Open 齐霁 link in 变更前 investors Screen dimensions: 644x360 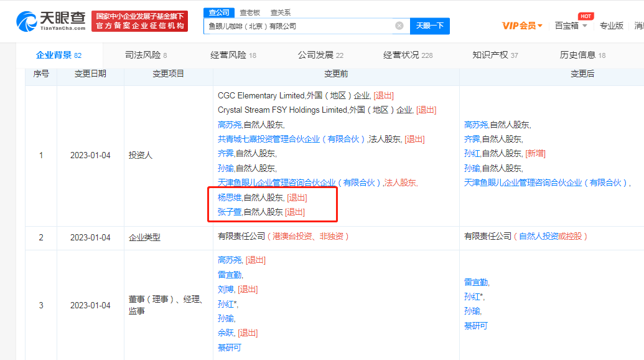point(225,154)
